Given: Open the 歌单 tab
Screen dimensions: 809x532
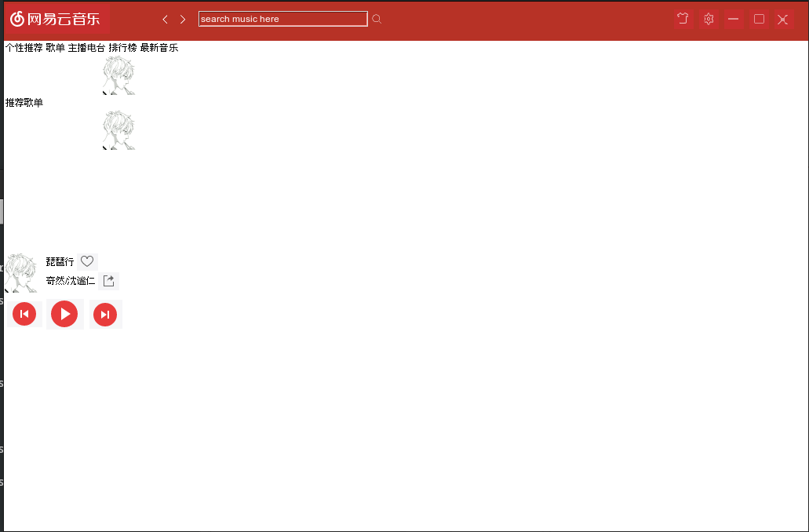Looking at the screenshot, I should (55, 47).
